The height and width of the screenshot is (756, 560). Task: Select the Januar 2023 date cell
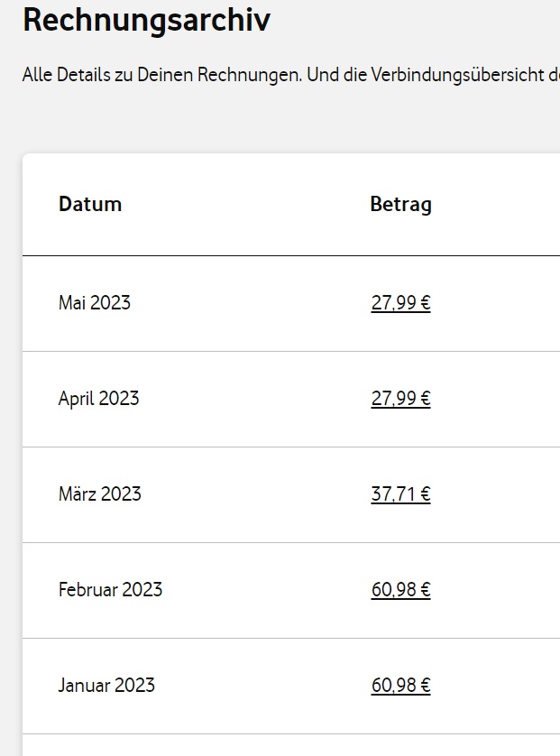[x=106, y=686]
